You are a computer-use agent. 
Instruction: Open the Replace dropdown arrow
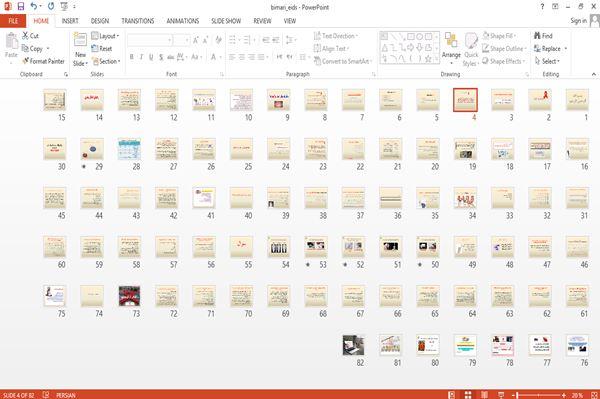click(566, 49)
